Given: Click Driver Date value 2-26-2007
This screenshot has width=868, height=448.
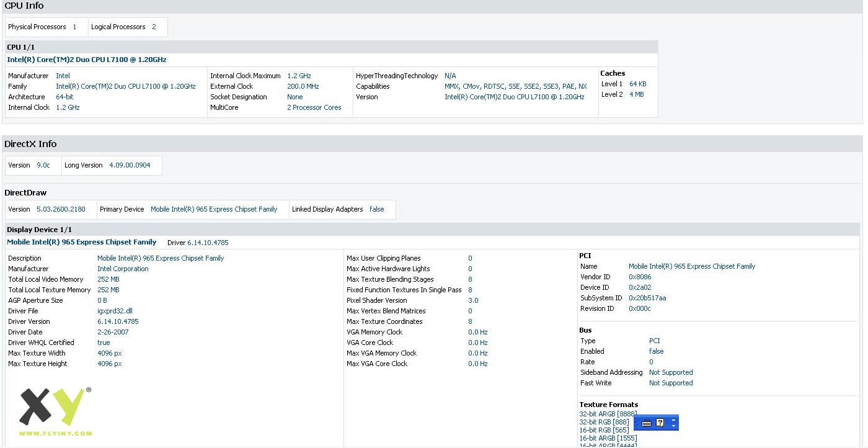Looking at the screenshot, I should [x=113, y=332].
